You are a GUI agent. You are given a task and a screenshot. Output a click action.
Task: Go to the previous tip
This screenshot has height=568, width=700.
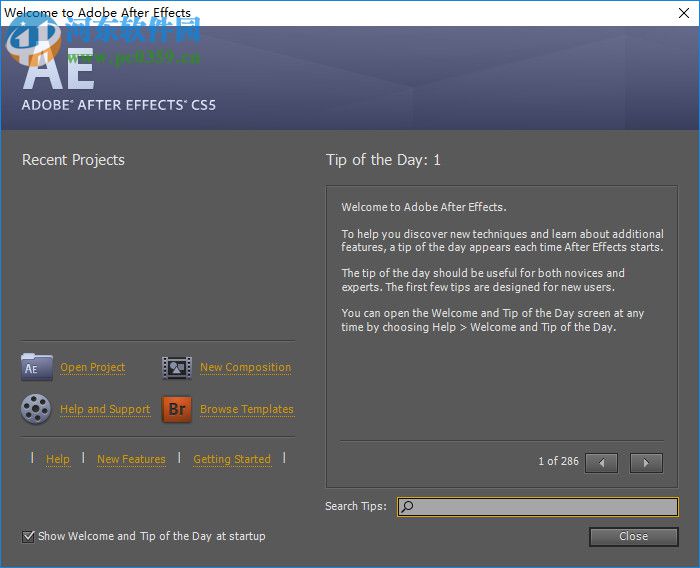point(601,463)
